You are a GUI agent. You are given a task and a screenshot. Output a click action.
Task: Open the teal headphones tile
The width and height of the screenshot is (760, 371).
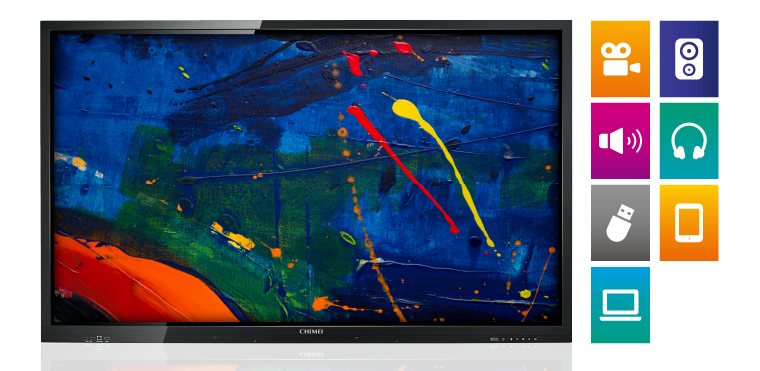click(x=689, y=141)
